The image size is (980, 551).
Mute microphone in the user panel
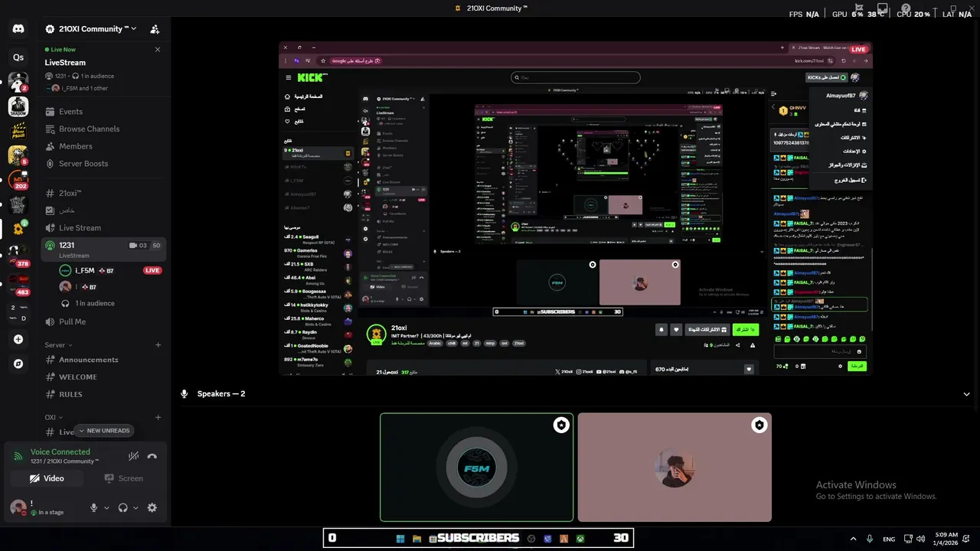coord(94,507)
